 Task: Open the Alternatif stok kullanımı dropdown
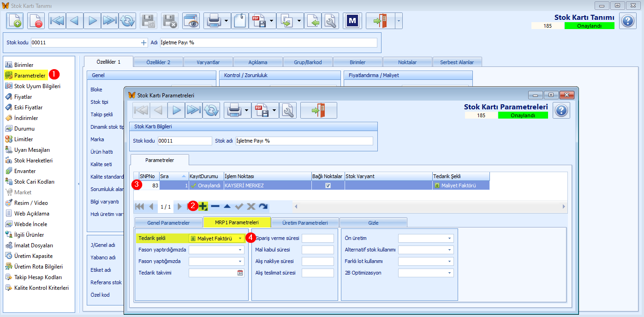click(x=450, y=250)
